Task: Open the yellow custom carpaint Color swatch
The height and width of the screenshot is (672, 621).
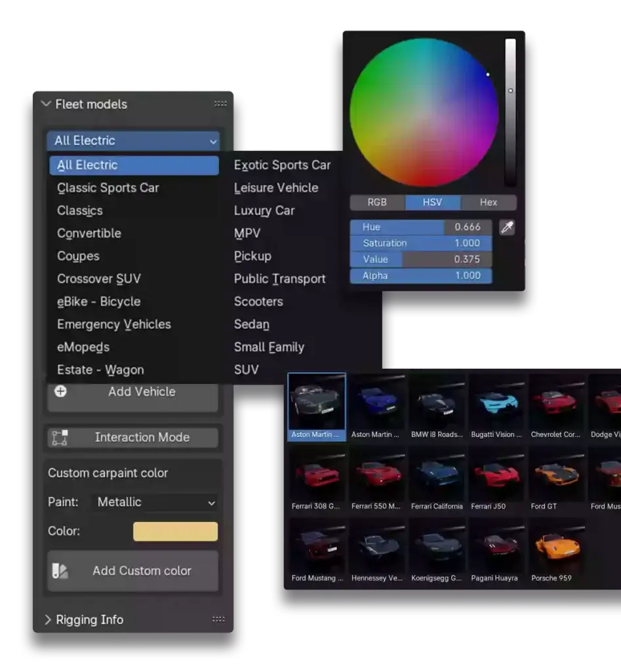Action: pos(175,532)
